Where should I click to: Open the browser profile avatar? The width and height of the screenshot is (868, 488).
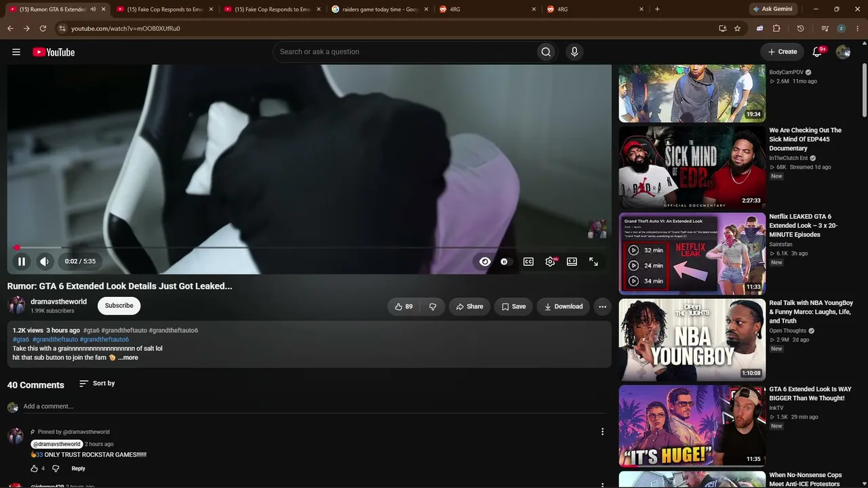pyautogui.click(x=841, y=28)
